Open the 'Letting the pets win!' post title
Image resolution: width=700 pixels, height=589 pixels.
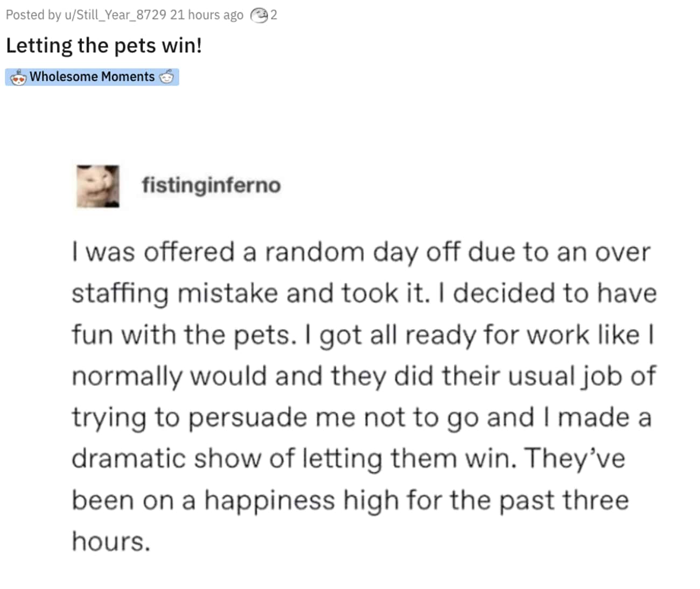tap(104, 45)
